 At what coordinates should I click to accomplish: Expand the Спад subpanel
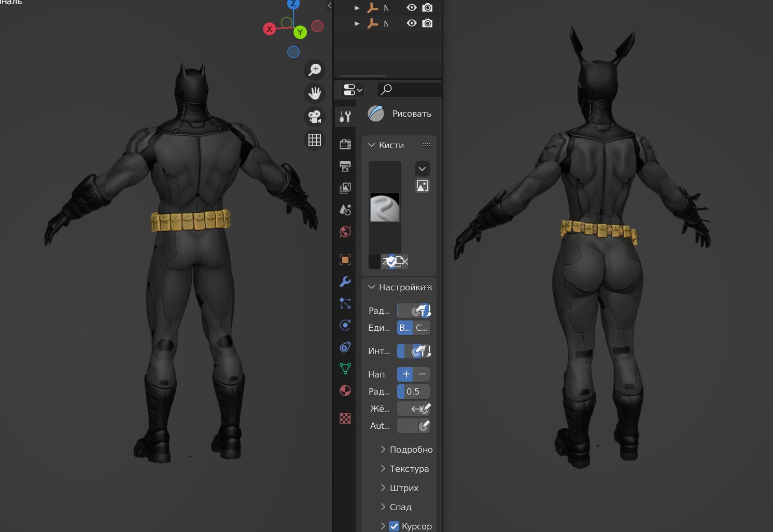pyautogui.click(x=383, y=507)
